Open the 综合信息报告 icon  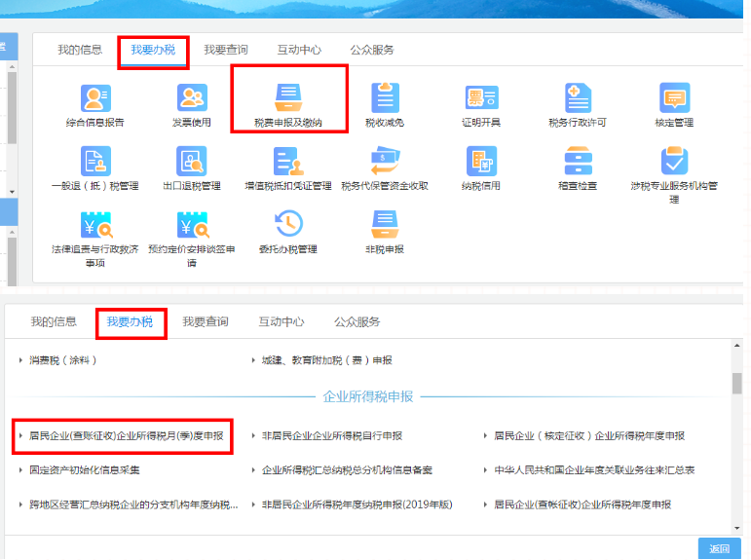[x=95, y=97]
